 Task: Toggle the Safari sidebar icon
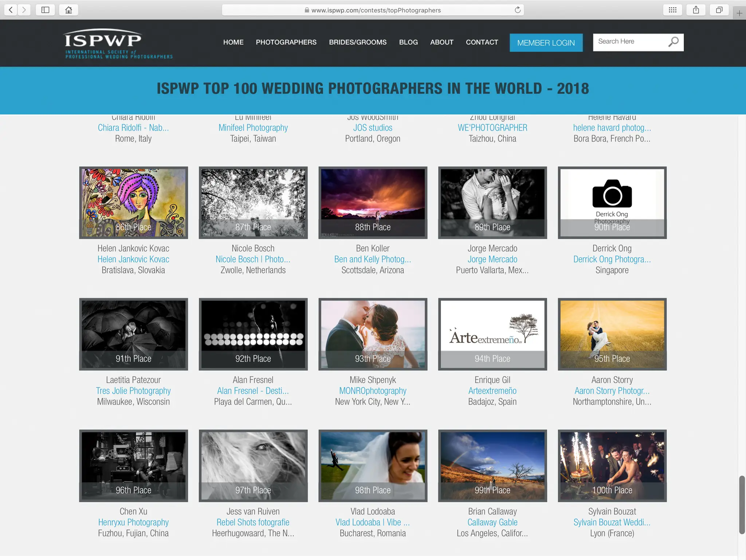pos(46,10)
